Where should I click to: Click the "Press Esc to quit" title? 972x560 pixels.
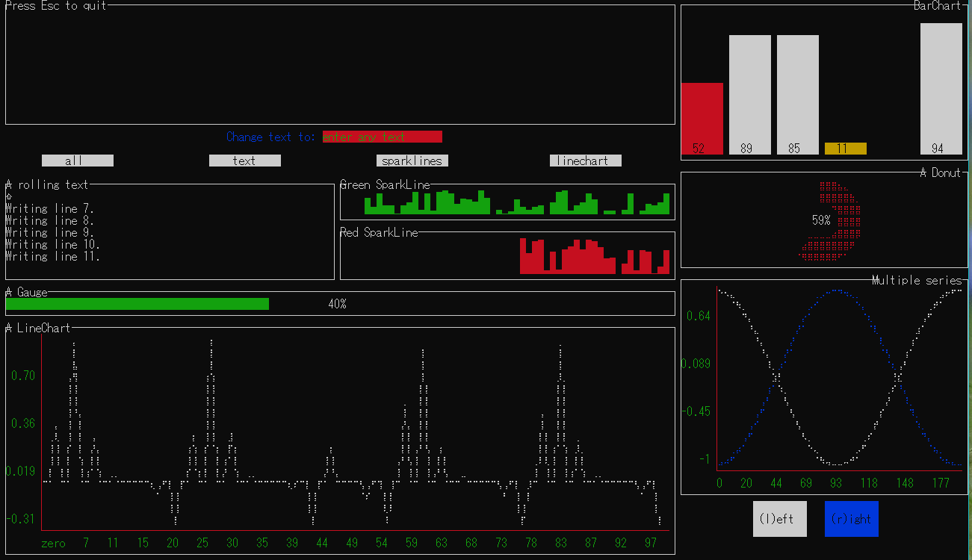(x=56, y=6)
